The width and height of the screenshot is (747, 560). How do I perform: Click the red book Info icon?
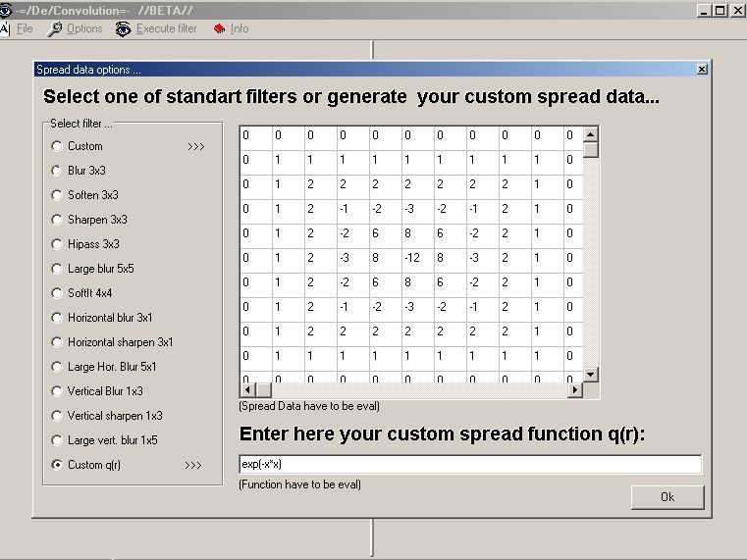pyautogui.click(x=219, y=28)
